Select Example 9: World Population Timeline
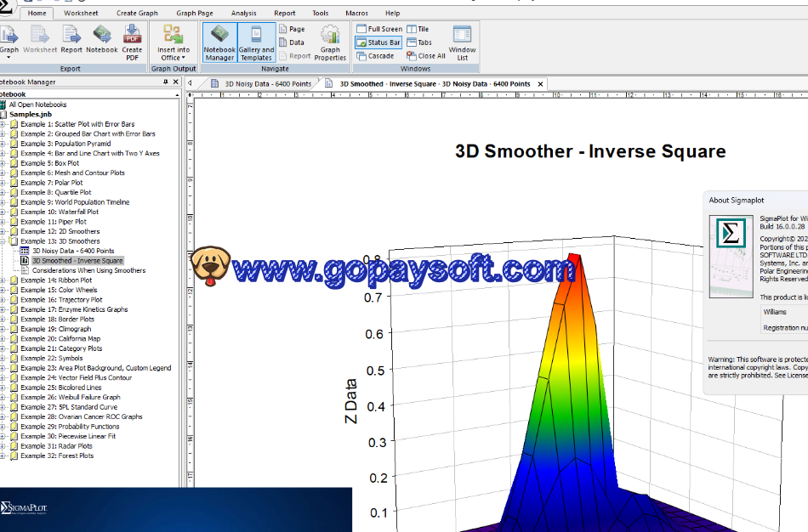Image resolution: width=808 pixels, height=532 pixels. 75,202
